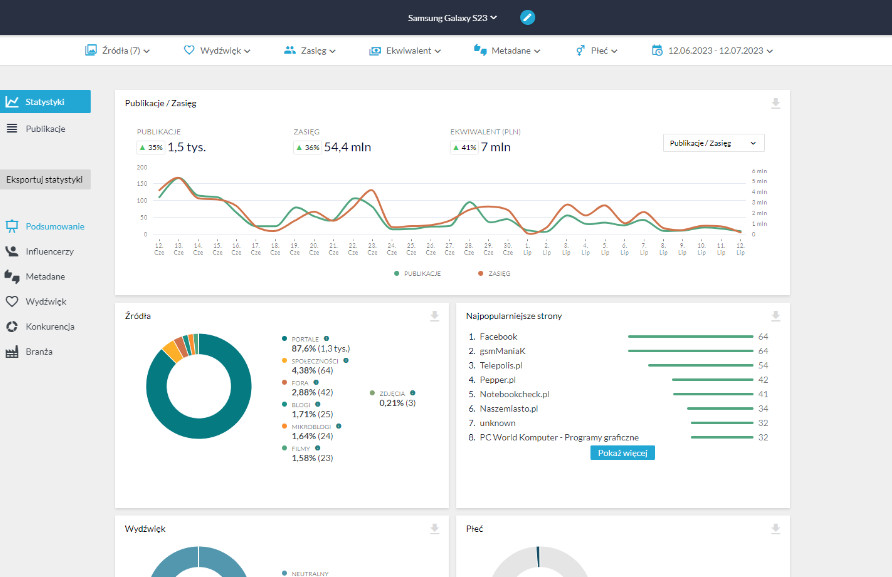Open the Notebookcheck.pl entry in popular sites
The image size is (892, 577).
(x=514, y=394)
